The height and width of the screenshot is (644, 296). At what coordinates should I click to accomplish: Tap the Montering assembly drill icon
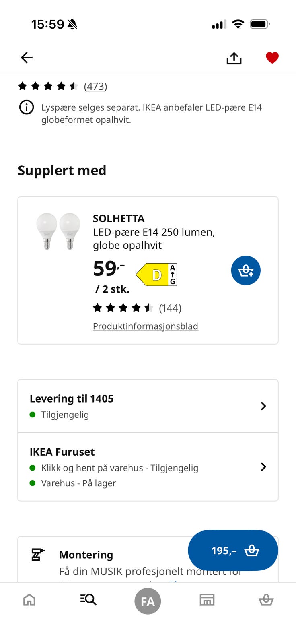coord(38,555)
